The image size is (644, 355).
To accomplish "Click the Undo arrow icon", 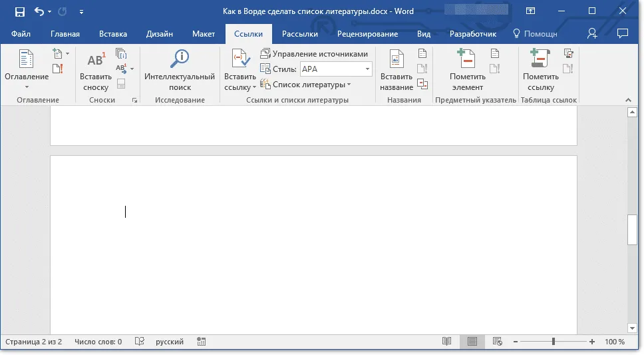I will click(x=39, y=11).
